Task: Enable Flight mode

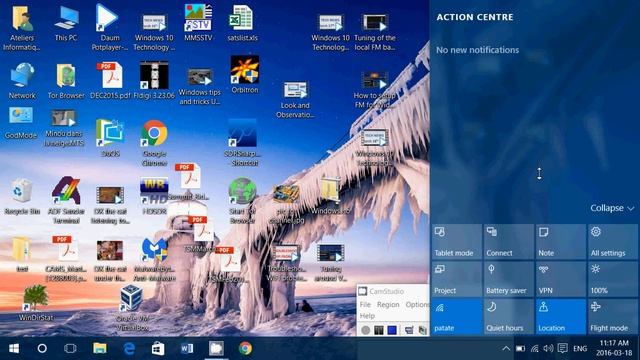Action: (612, 317)
